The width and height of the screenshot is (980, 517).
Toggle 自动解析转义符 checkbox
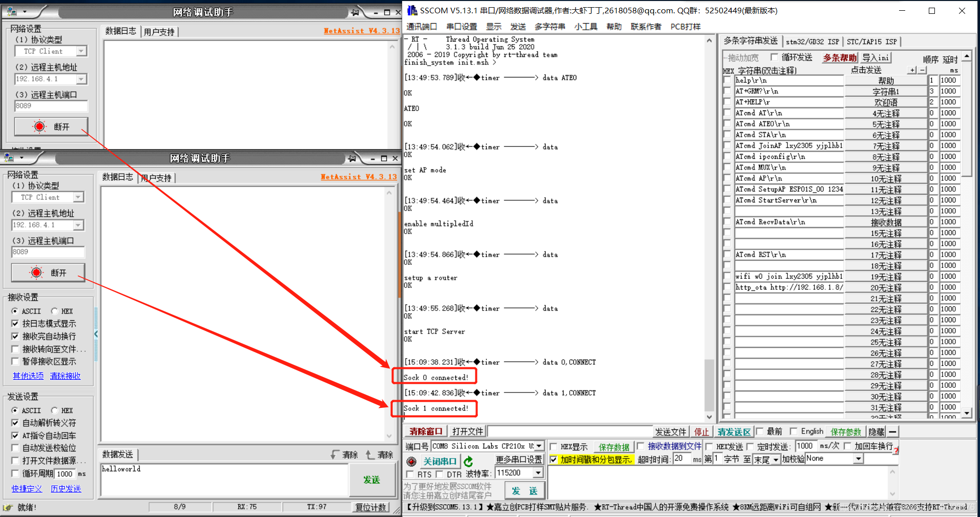15,423
